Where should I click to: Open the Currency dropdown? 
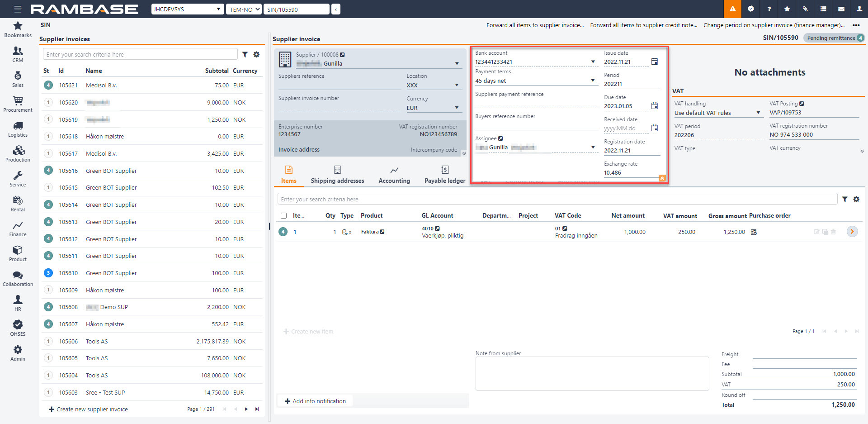[x=457, y=108]
